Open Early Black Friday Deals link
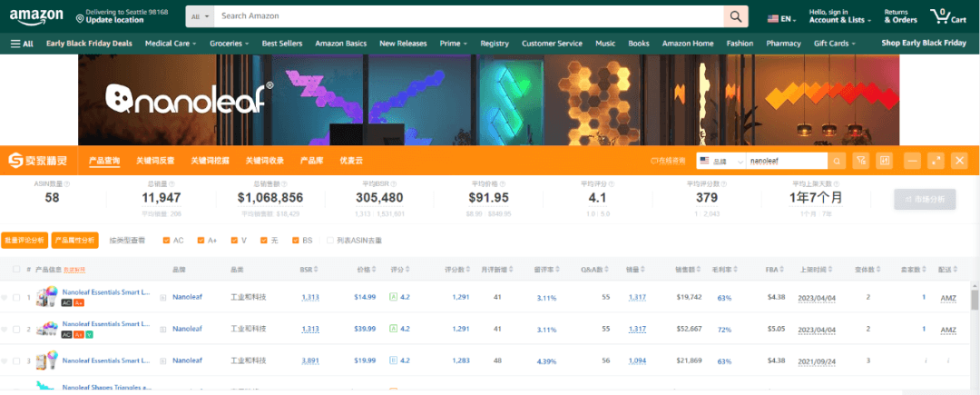Viewport: 980px width, 395px height. point(89,44)
